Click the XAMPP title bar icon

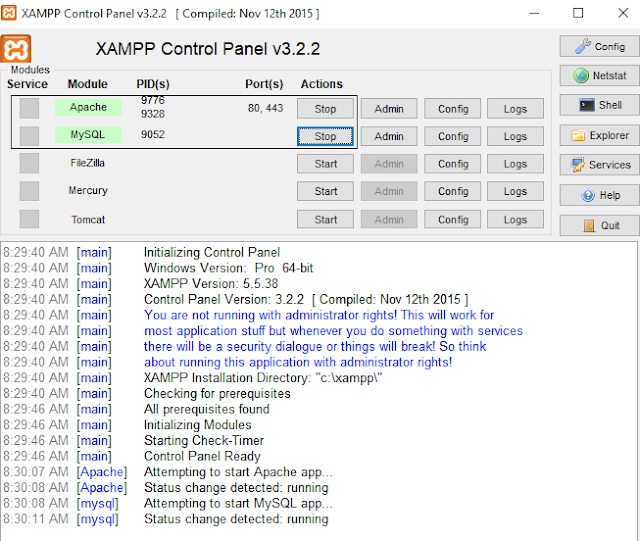point(9,13)
